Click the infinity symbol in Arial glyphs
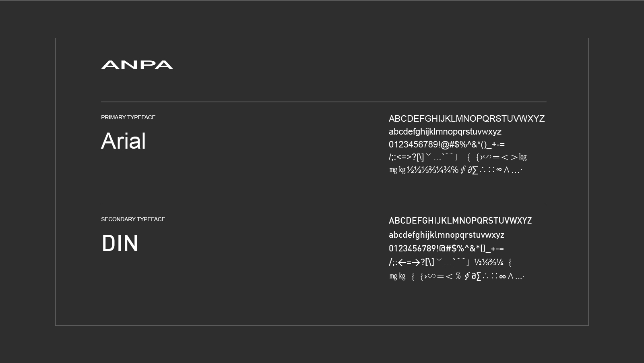Screen dimensions: 644x363 [499, 170]
